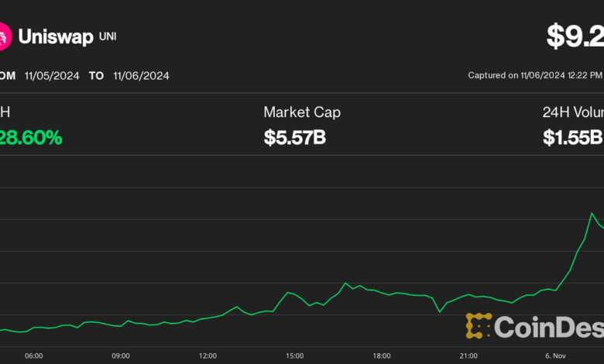The height and width of the screenshot is (364, 604).
Task: Click the $1.55B volume value
Action: coord(573,138)
